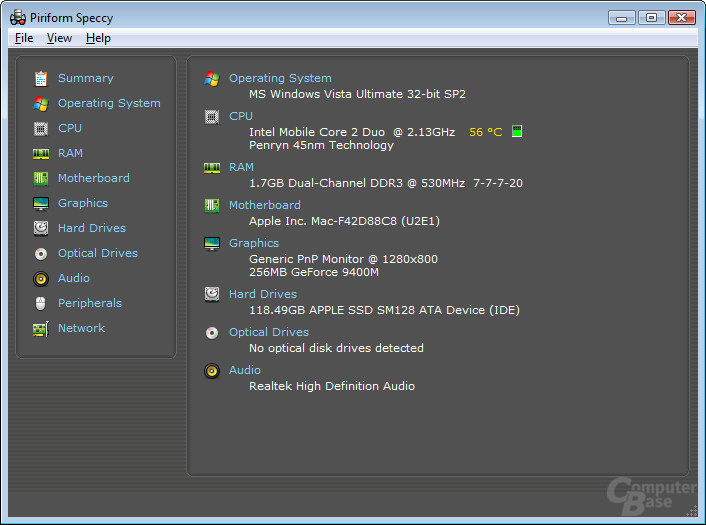The image size is (706, 525).
Task: Click the Summary clipboard icon in sidebar
Action: click(41, 79)
